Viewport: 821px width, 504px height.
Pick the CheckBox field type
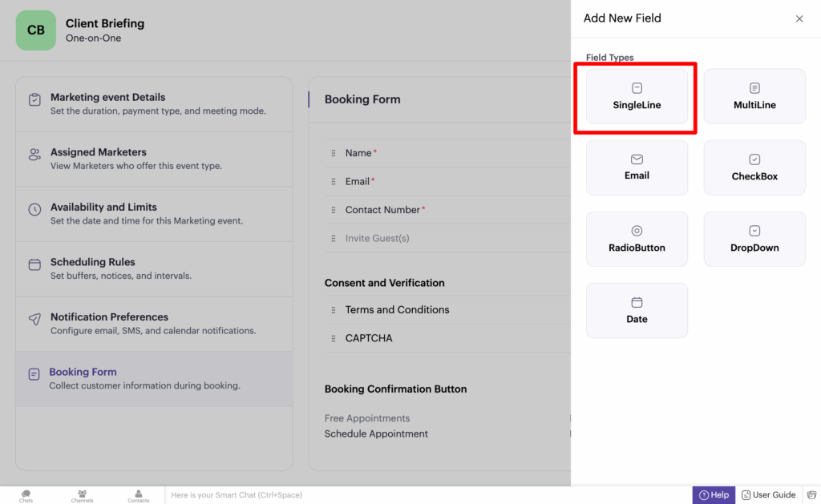point(754,167)
